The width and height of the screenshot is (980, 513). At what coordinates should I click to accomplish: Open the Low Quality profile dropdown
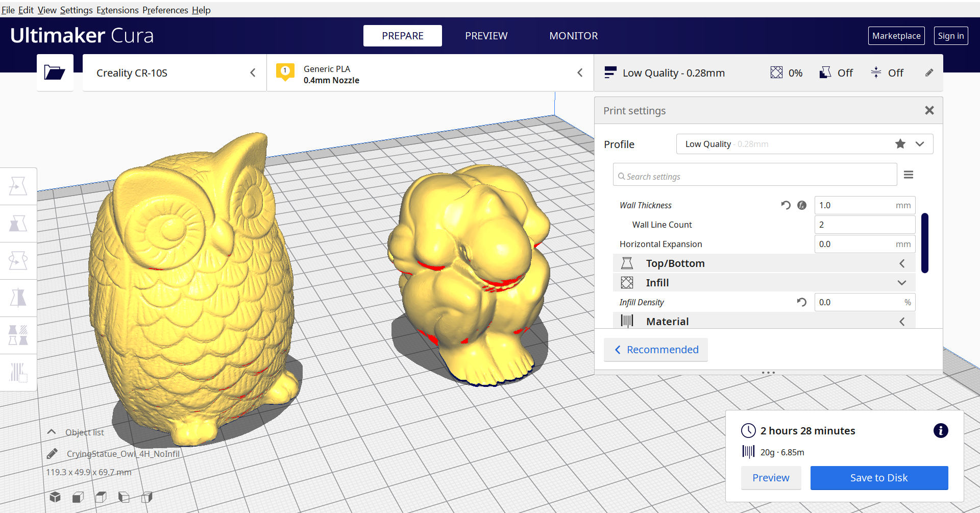[805, 144]
